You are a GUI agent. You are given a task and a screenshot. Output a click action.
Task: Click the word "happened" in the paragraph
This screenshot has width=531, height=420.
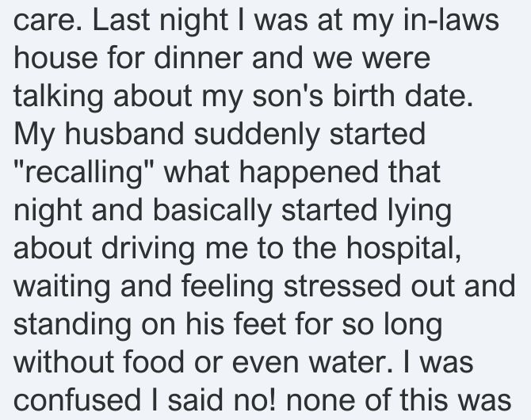[x=308, y=173]
